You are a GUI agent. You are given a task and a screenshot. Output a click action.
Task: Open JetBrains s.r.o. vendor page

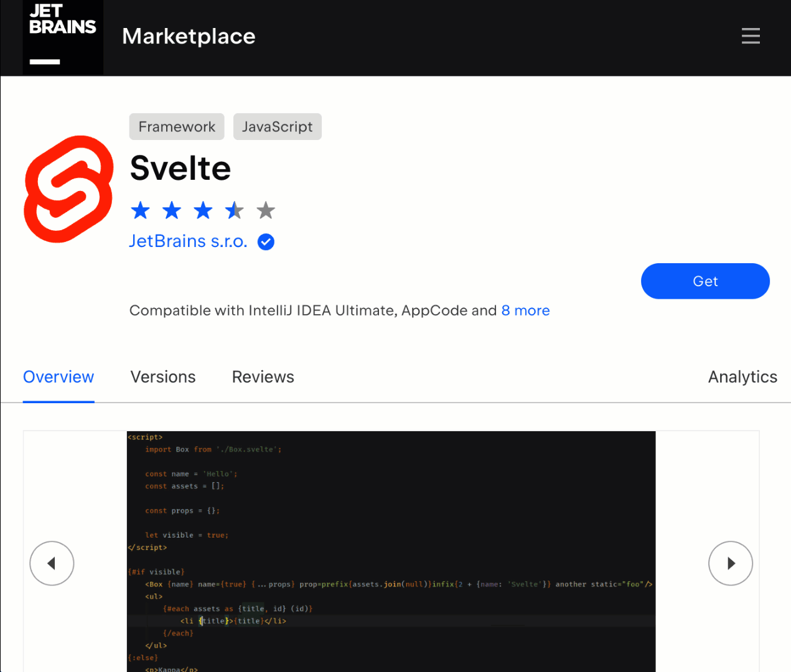(x=188, y=241)
